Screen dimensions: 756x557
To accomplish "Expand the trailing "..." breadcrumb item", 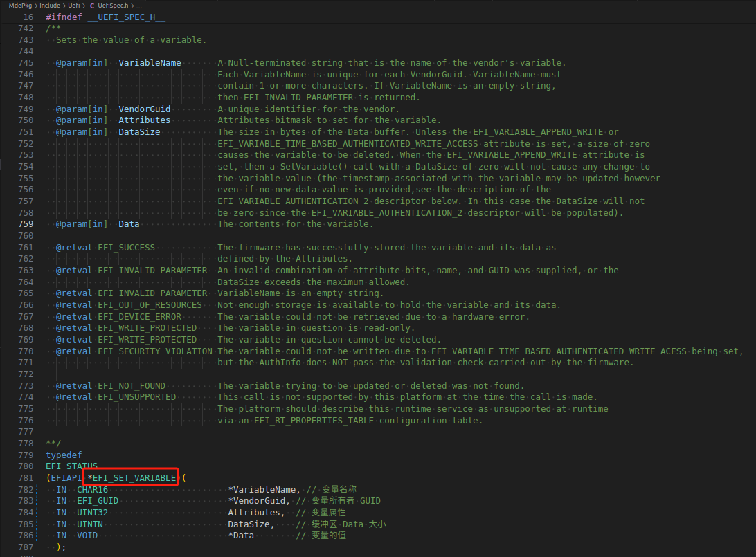I will point(138,5).
